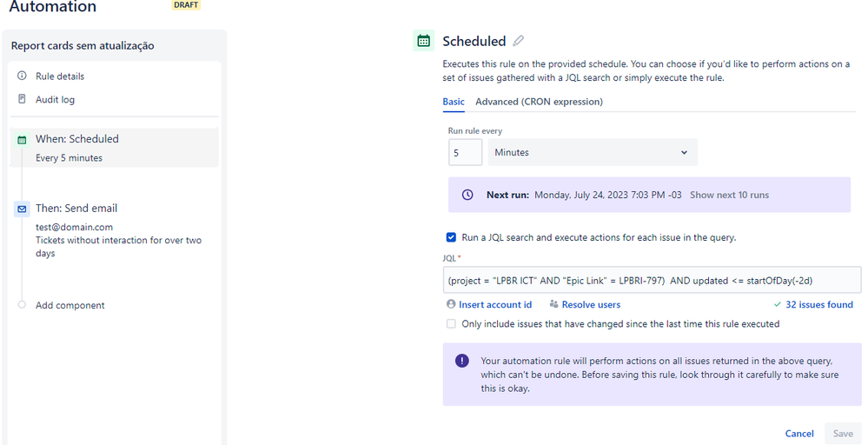
Task: Switch to Advanced (CRON expression) tab
Action: pyautogui.click(x=540, y=102)
